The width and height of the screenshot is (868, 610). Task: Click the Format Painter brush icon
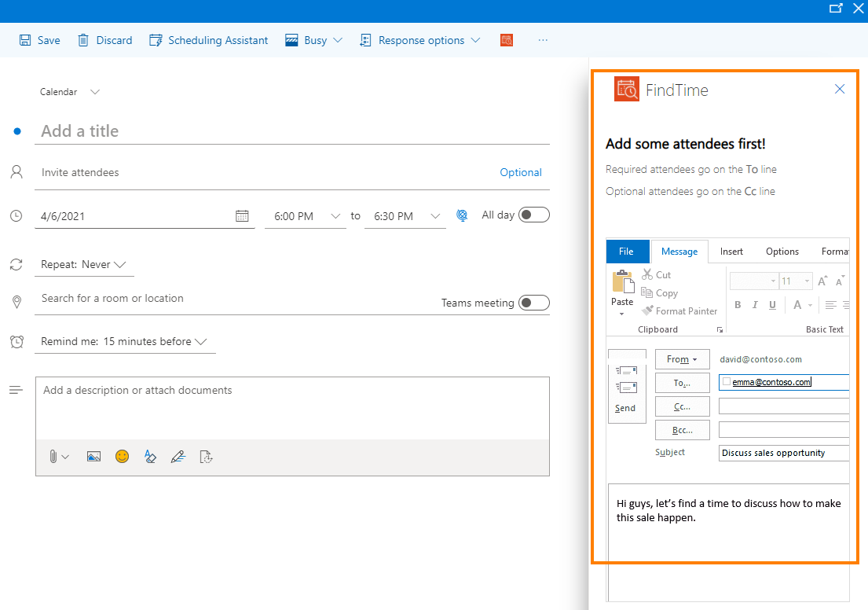click(x=647, y=311)
